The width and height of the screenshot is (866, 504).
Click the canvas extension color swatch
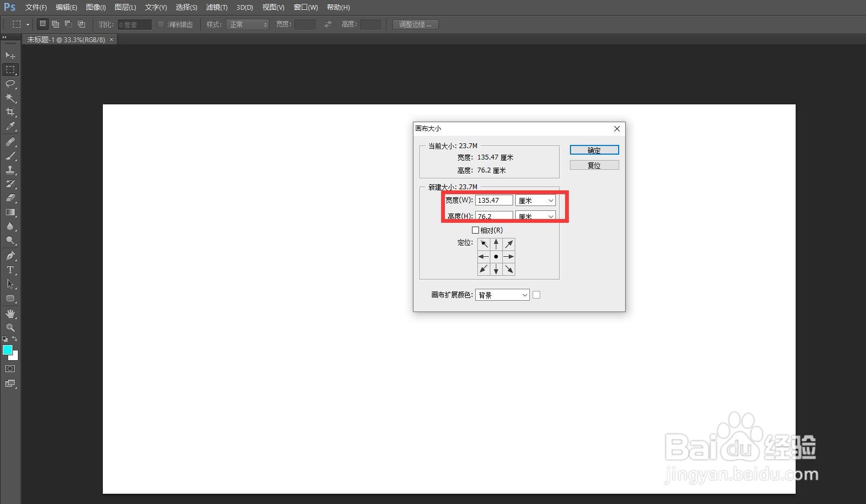coord(536,295)
